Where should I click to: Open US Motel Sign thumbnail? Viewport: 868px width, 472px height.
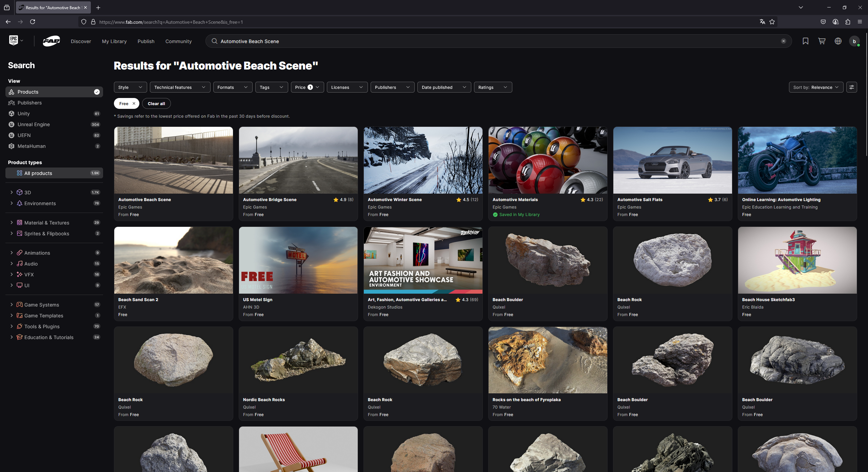click(298, 260)
